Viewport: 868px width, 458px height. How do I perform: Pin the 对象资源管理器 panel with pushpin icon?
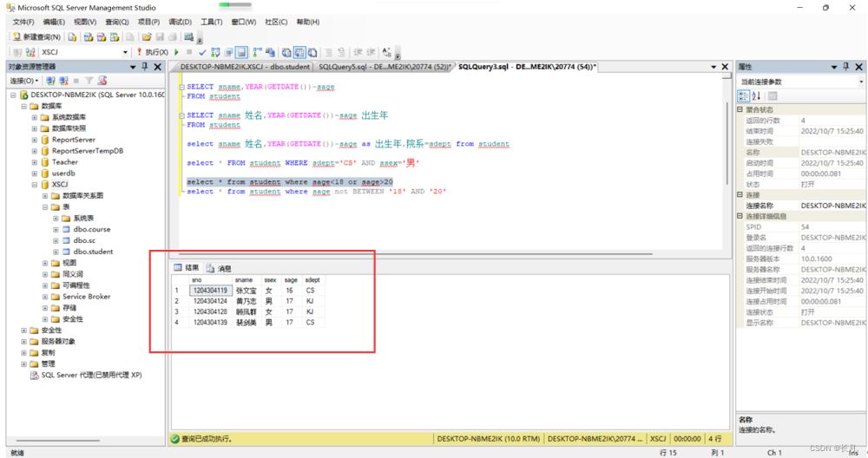click(x=144, y=67)
